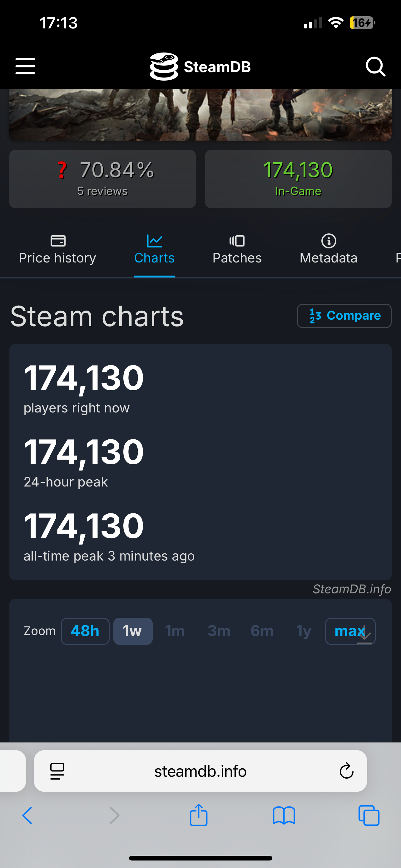401x868 pixels.
Task: Open the Price history tab
Action: click(x=57, y=250)
